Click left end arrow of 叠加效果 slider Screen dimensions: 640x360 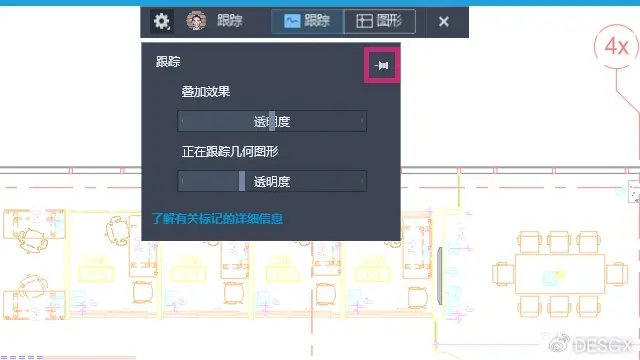pyautogui.click(x=182, y=121)
